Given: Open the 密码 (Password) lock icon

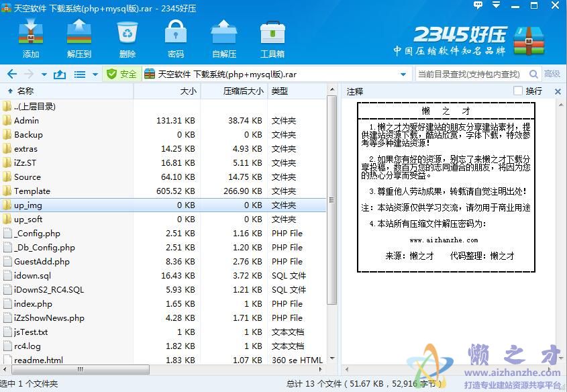Looking at the screenshot, I should (176, 32).
